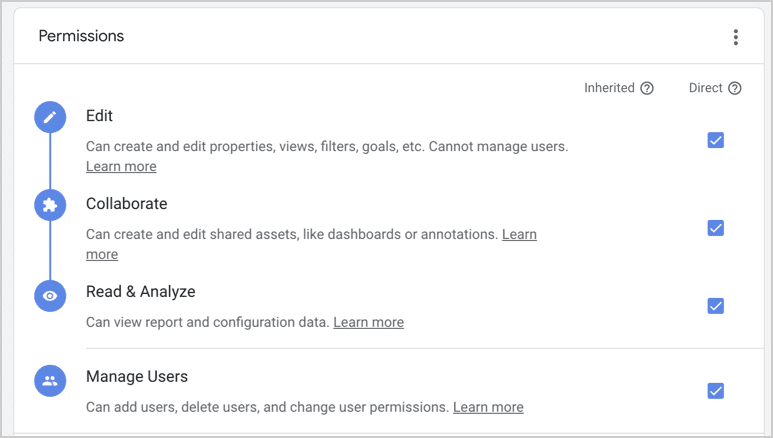The height and width of the screenshot is (438, 773).
Task: Click the Direct help question-mark icon
Action: [735, 88]
